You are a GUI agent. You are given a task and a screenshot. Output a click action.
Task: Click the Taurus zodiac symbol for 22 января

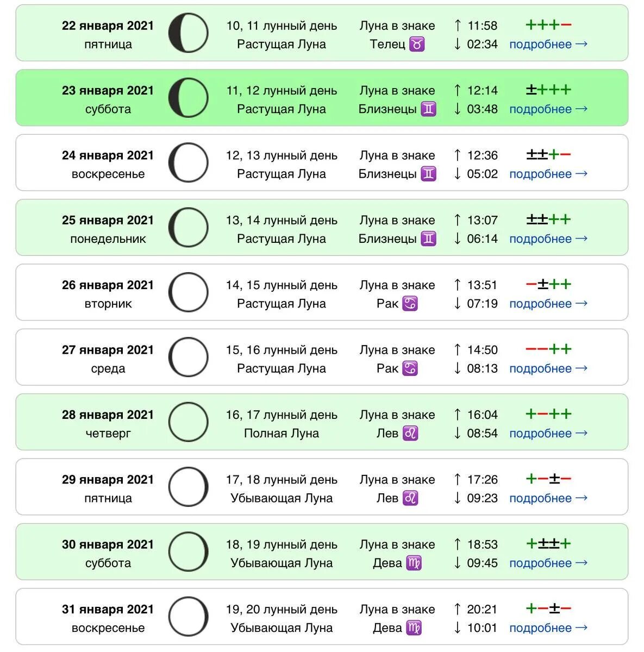(x=417, y=44)
